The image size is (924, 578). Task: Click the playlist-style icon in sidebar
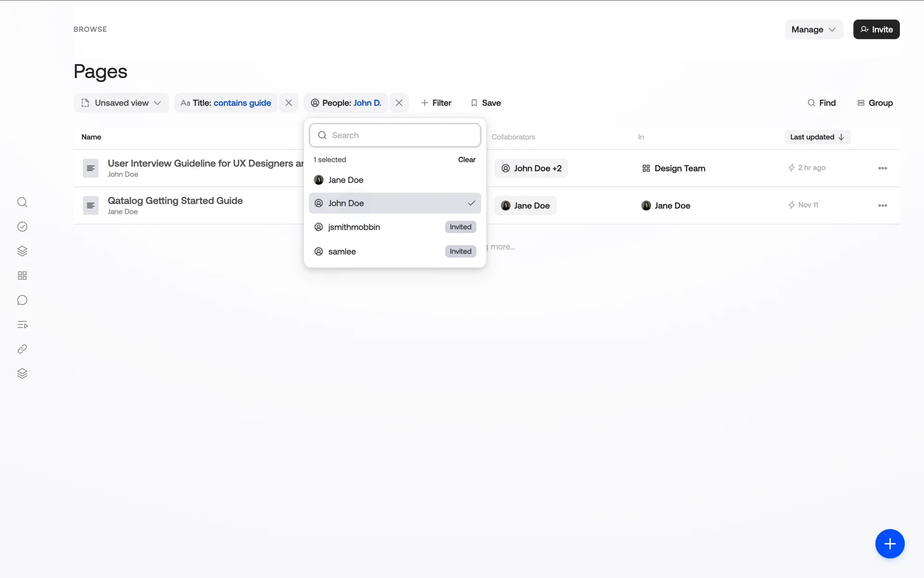[22, 325]
